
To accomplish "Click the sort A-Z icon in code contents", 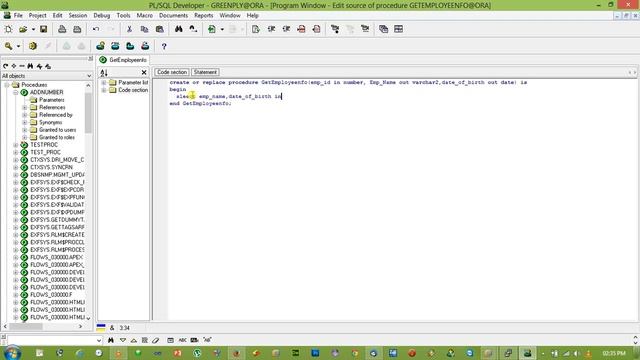I will click(x=104, y=73).
